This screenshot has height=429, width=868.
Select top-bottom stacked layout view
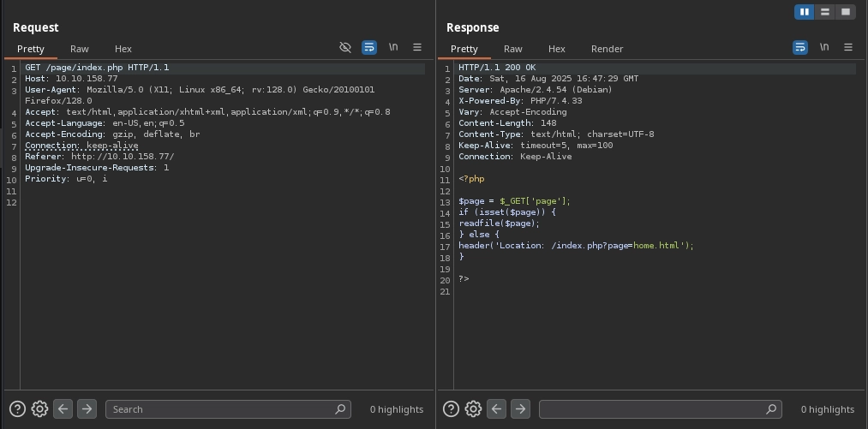click(824, 12)
